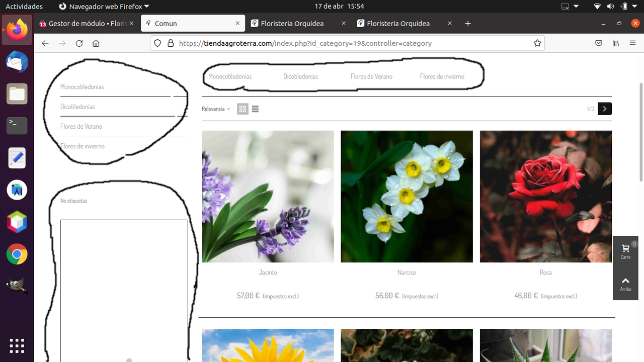View the yellow flower photo below Jacinto
Image resolution: width=644 pixels, height=362 pixels.
[x=268, y=345]
